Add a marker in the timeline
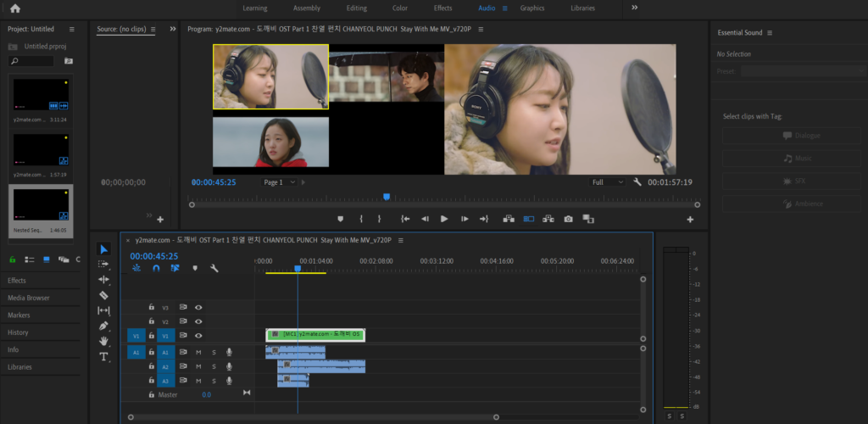The image size is (868, 424). [195, 268]
